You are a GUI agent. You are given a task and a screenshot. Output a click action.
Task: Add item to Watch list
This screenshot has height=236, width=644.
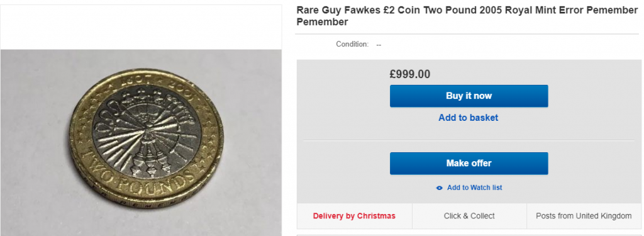(474, 188)
